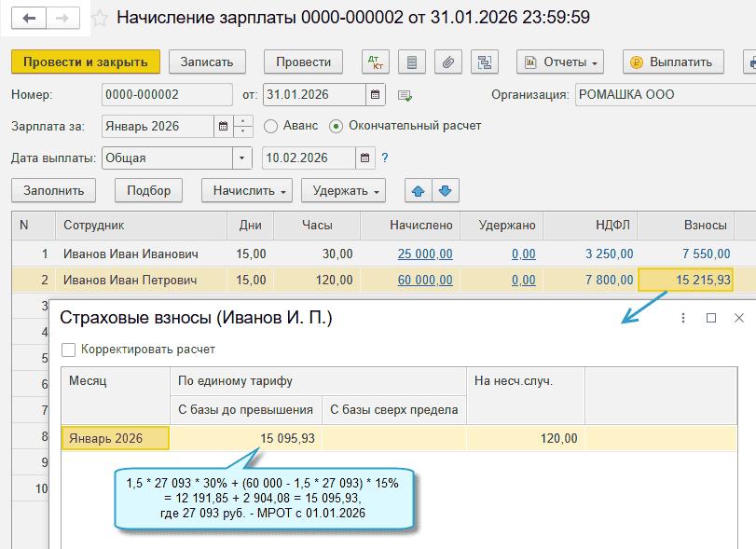Click the Зарплата за month stepper

pyautogui.click(x=243, y=126)
